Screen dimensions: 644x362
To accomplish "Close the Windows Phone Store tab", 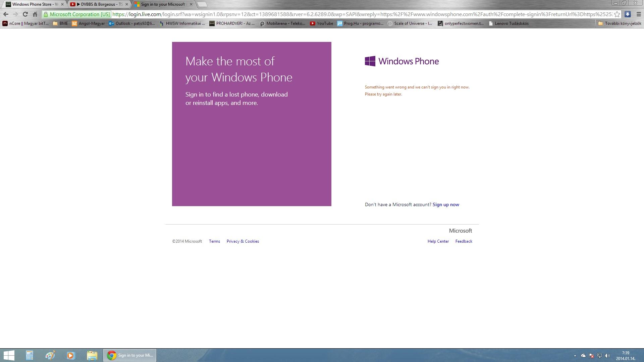I will click(62, 4).
